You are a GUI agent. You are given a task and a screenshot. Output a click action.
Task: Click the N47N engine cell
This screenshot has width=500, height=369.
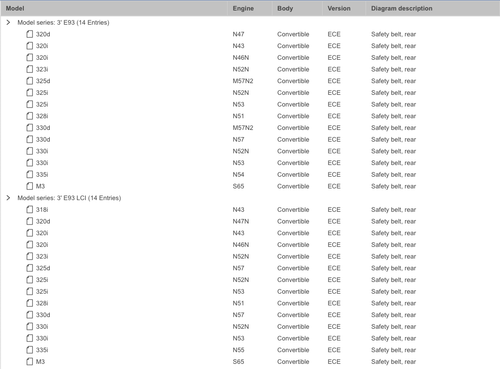(241, 221)
